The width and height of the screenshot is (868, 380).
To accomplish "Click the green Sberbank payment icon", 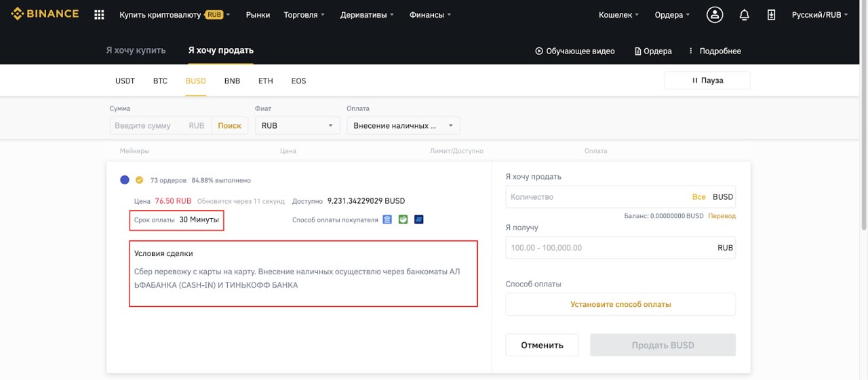I will (x=403, y=219).
